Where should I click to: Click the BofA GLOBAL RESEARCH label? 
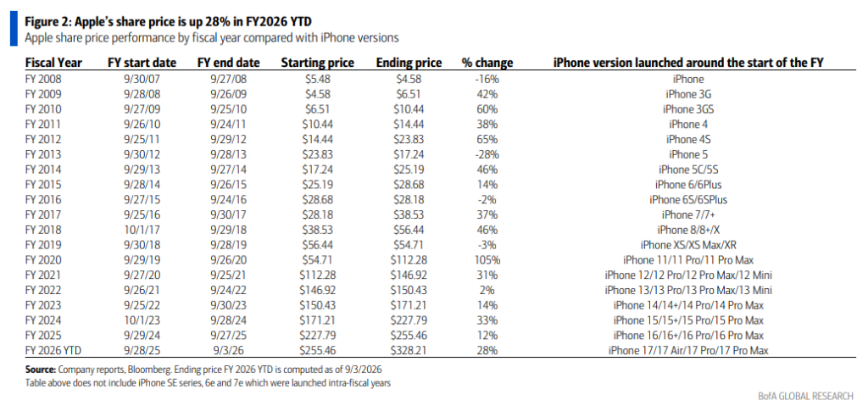(x=805, y=396)
